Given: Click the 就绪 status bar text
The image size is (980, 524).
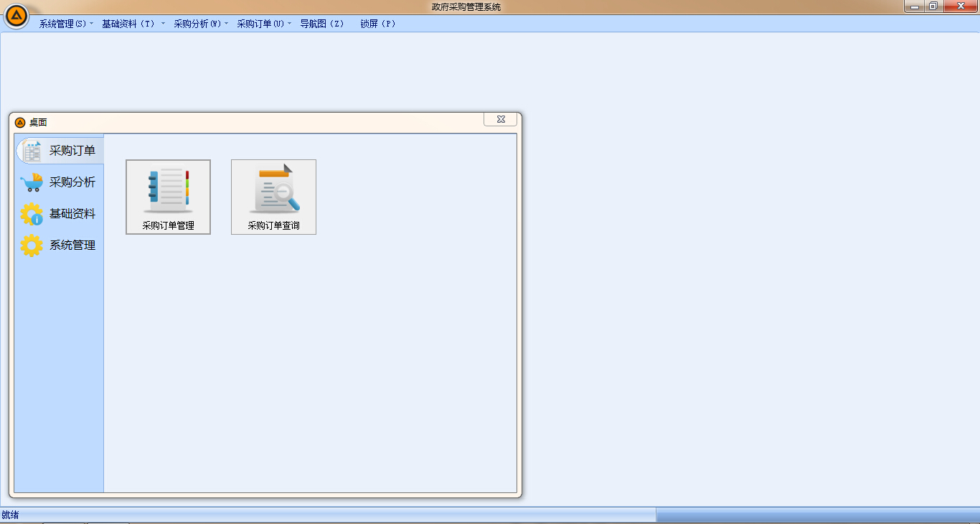Looking at the screenshot, I should (x=10, y=515).
